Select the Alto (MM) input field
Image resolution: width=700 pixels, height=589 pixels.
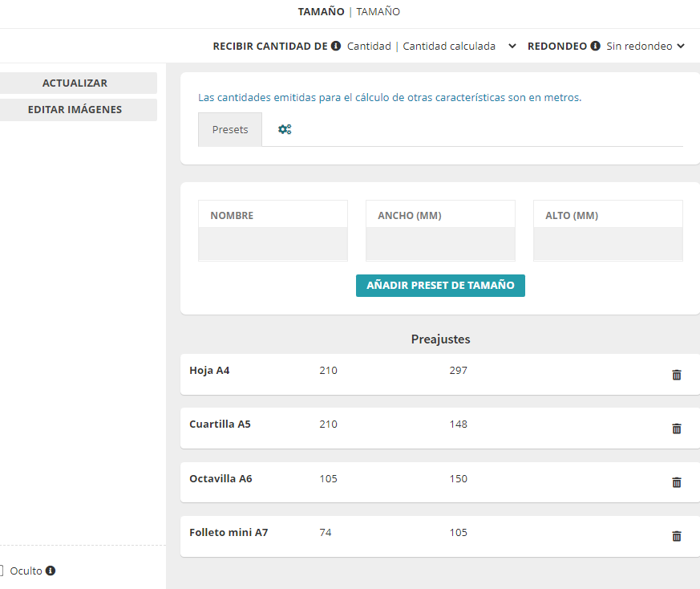pyautogui.click(x=608, y=243)
